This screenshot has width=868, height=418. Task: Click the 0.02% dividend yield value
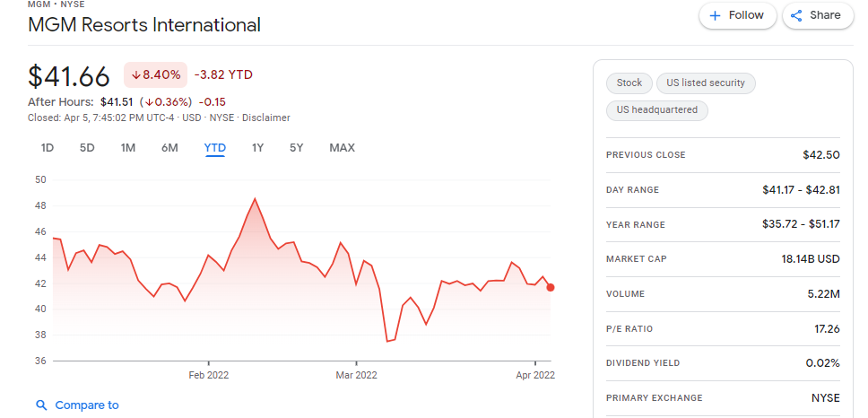point(823,363)
